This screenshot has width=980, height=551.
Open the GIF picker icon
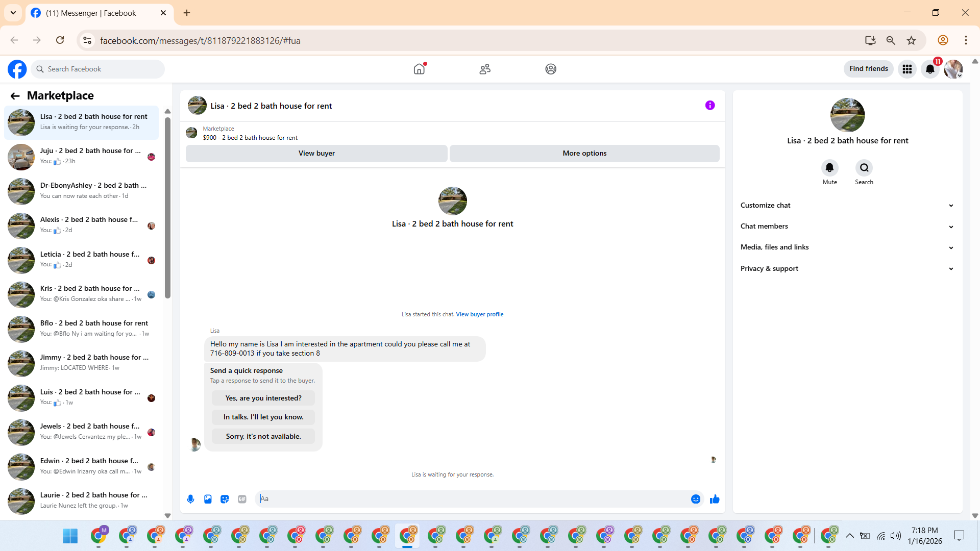(x=242, y=499)
